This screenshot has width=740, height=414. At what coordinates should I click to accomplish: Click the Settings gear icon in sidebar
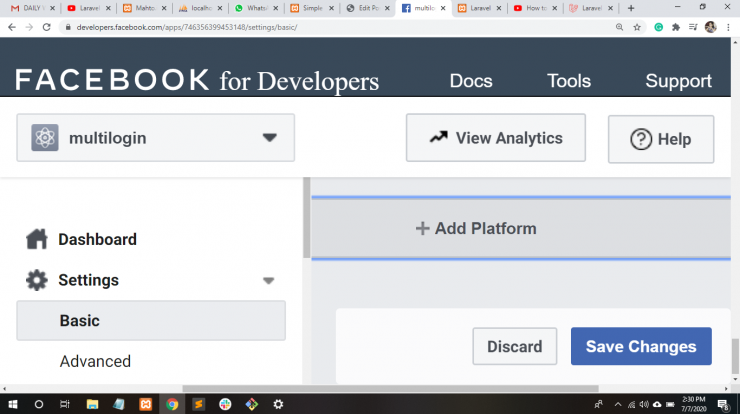[36, 280]
